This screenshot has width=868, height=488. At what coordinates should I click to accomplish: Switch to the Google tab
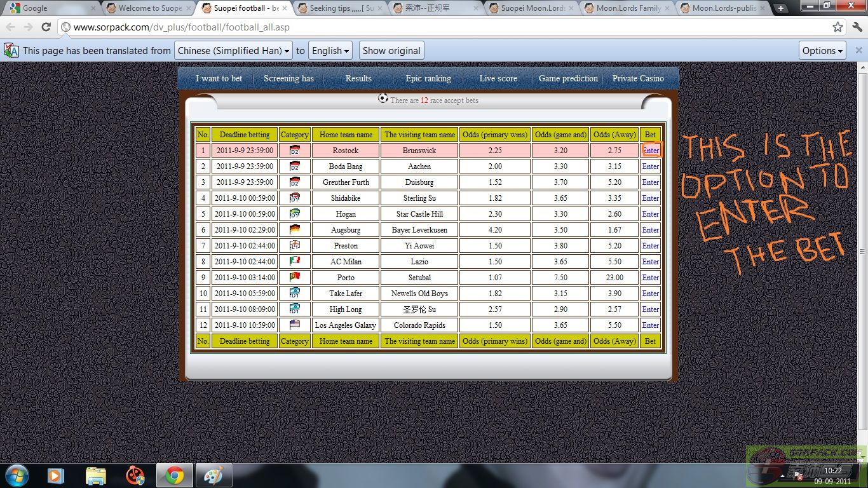pos(51,8)
